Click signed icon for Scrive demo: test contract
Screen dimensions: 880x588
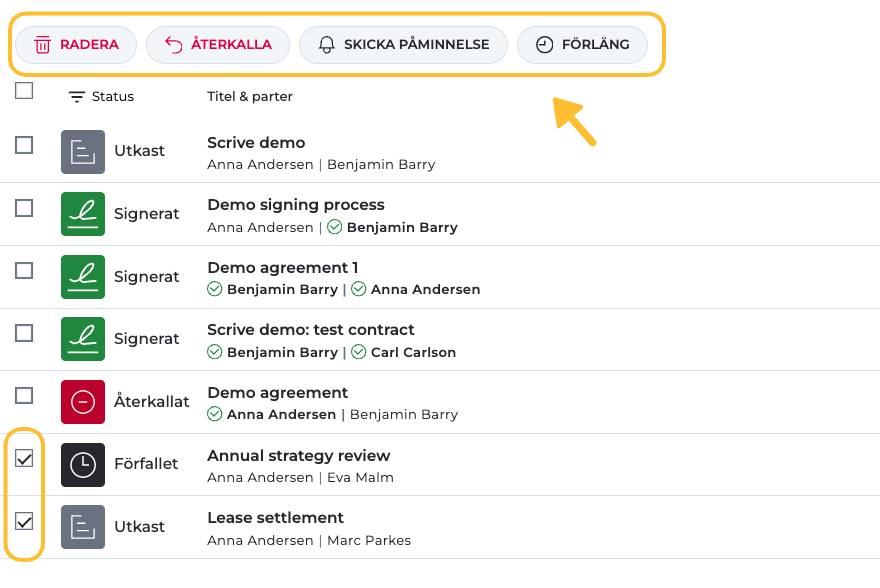[83, 339]
